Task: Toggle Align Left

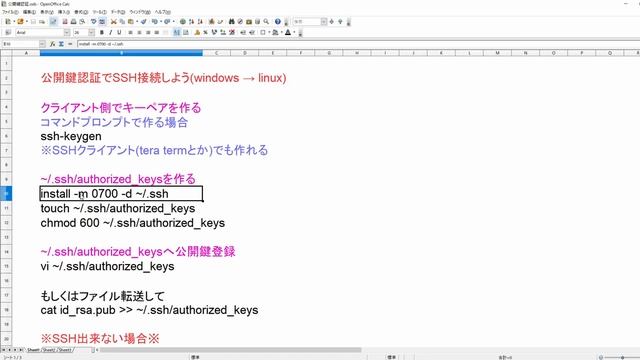Action: pos(130,32)
